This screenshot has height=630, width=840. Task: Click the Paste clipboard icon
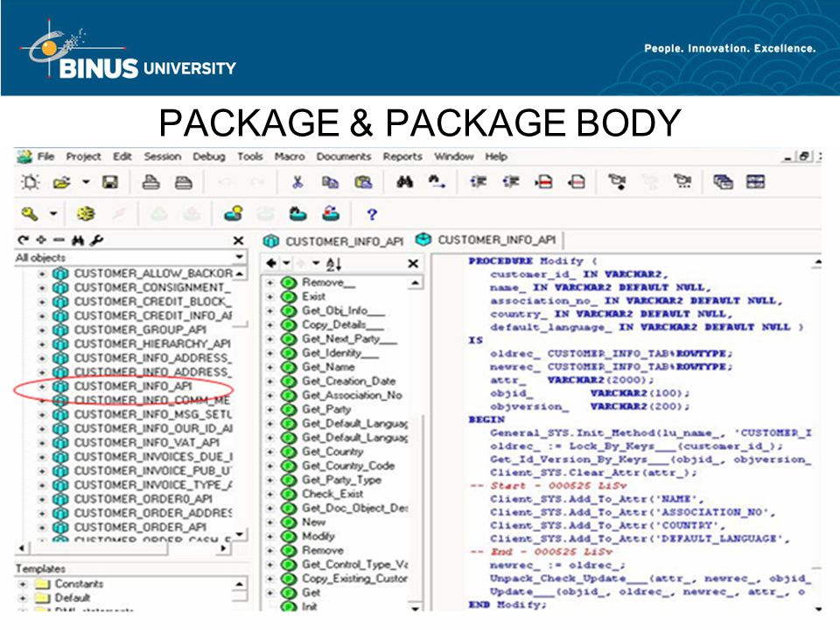click(x=363, y=182)
